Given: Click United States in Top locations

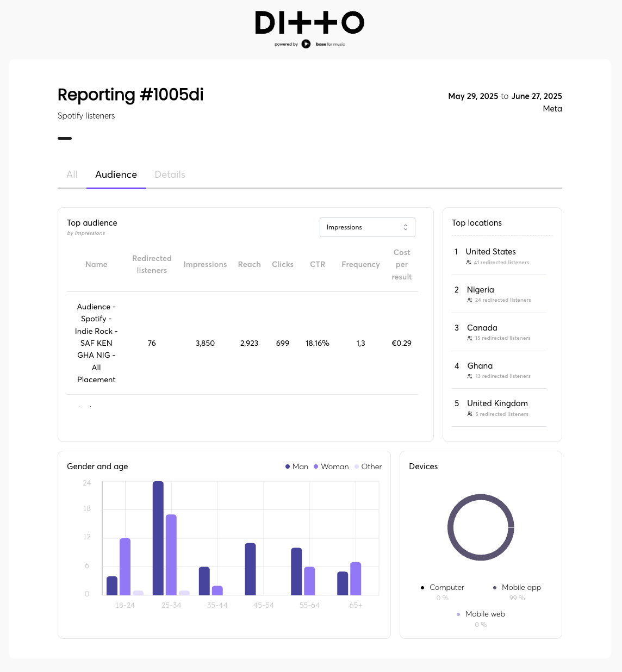Looking at the screenshot, I should pyautogui.click(x=490, y=252).
